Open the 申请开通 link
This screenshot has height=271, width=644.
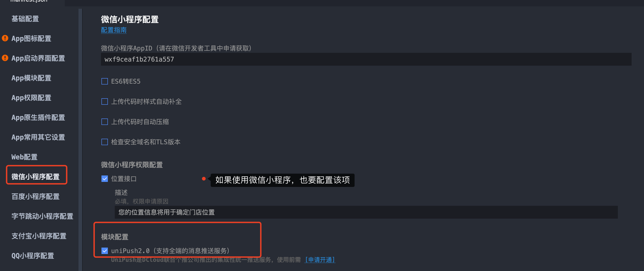point(320,260)
